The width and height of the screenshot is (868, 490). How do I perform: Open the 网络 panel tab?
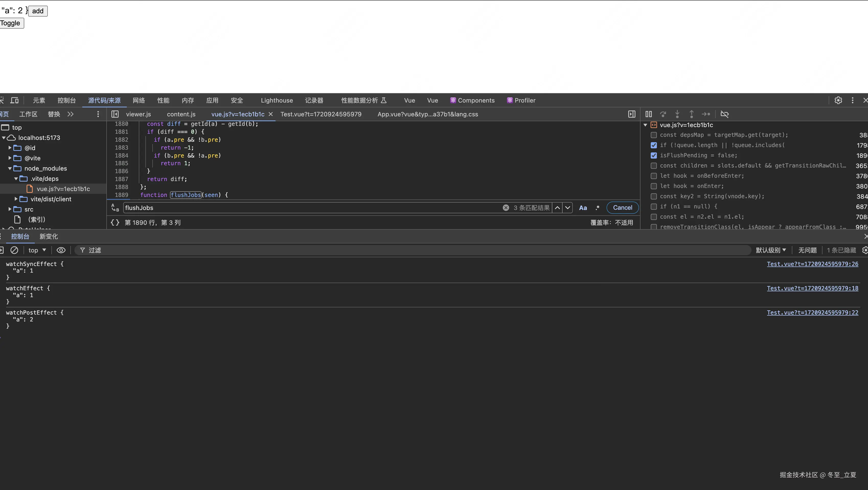point(139,100)
